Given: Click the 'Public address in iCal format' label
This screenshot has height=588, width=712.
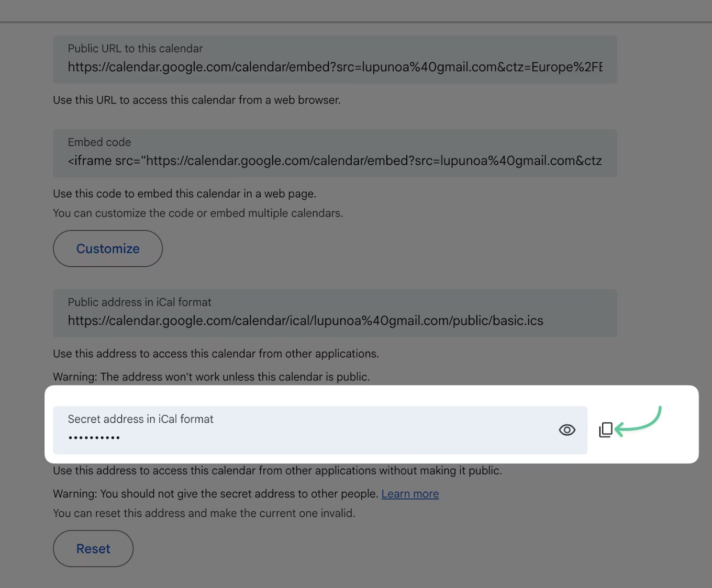Looking at the screenshot, I should pos(139,302).
